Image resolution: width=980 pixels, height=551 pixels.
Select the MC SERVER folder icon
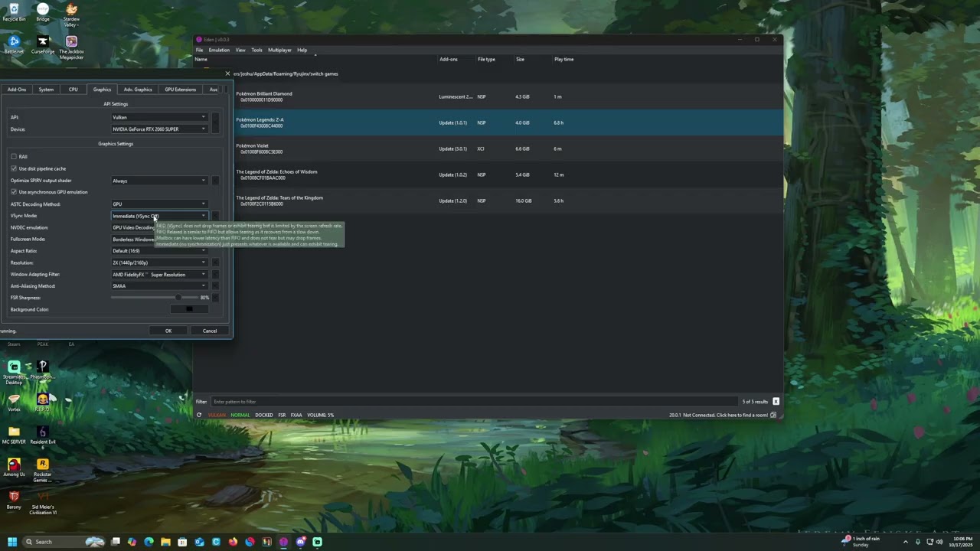(14, 435)
